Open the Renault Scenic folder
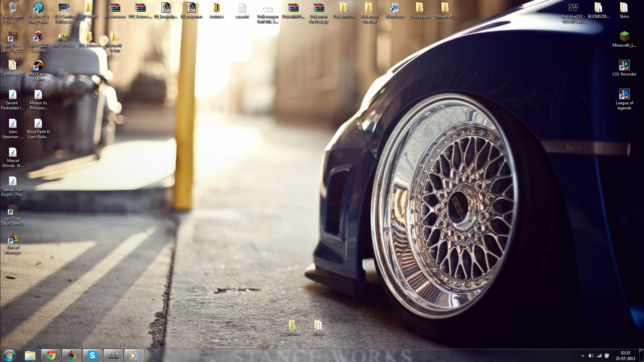This screenshot has width=644, height=362. [x=115, y=42]
